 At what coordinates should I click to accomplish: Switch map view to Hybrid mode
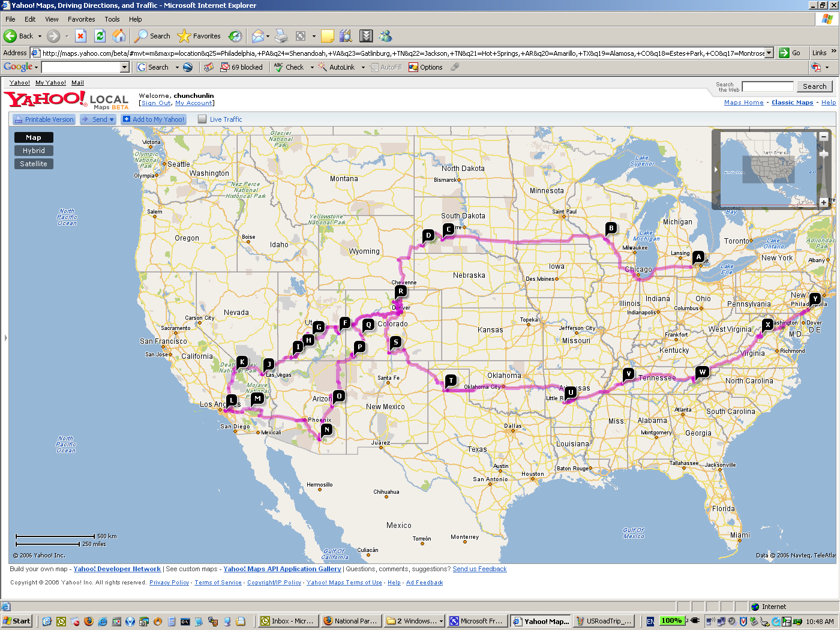34,151
